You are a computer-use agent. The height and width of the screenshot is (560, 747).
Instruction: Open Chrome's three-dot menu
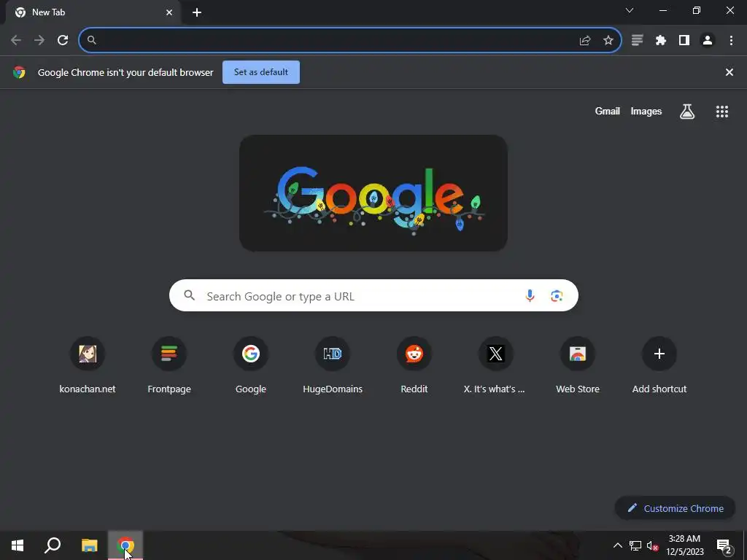[x=731, y=40]
